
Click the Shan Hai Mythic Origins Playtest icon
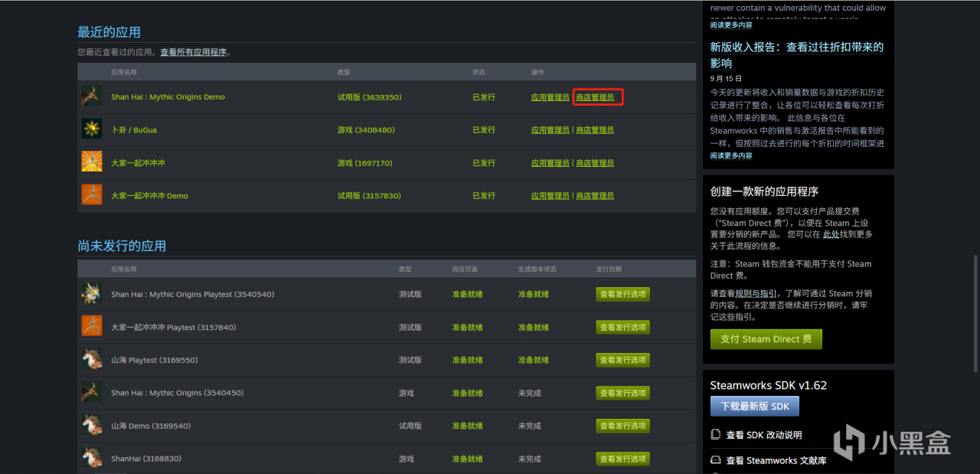click(92, 294)
